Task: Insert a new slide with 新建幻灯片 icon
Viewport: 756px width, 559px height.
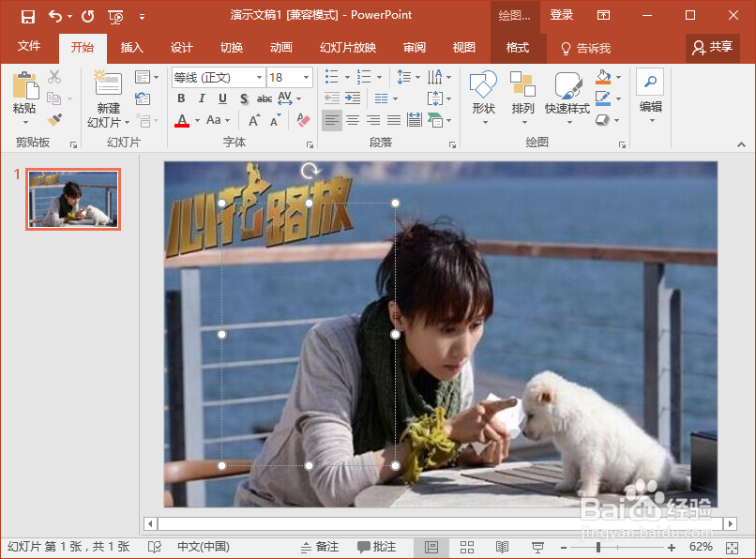Action: coord(108,83)
